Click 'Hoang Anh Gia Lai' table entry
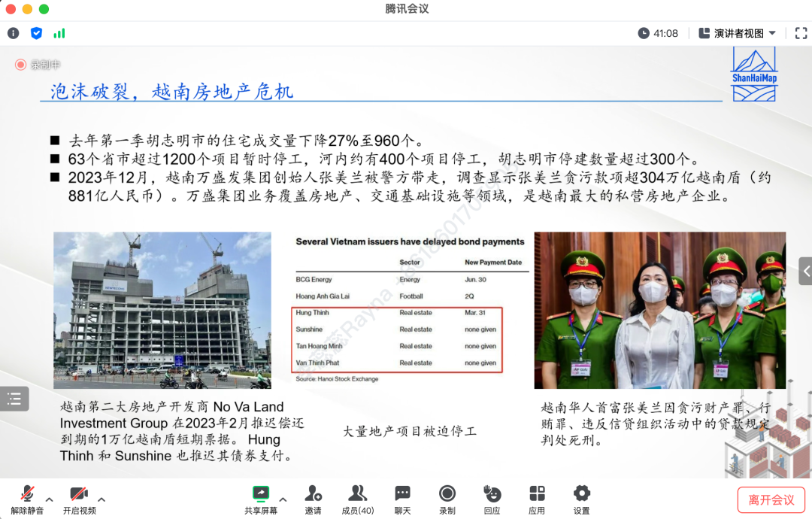Screen dimensions: 812x519 (323, 296)
